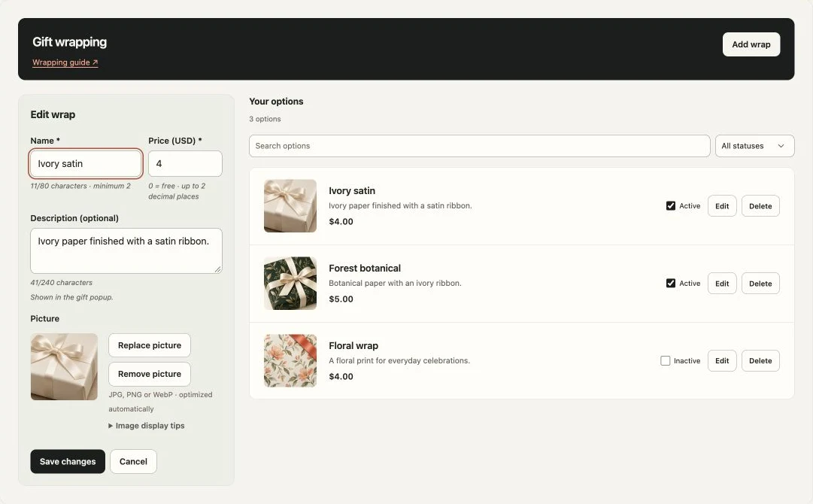Click the Floral wrap thumbnail
The image size is (813, 504).
click(290, 361)
